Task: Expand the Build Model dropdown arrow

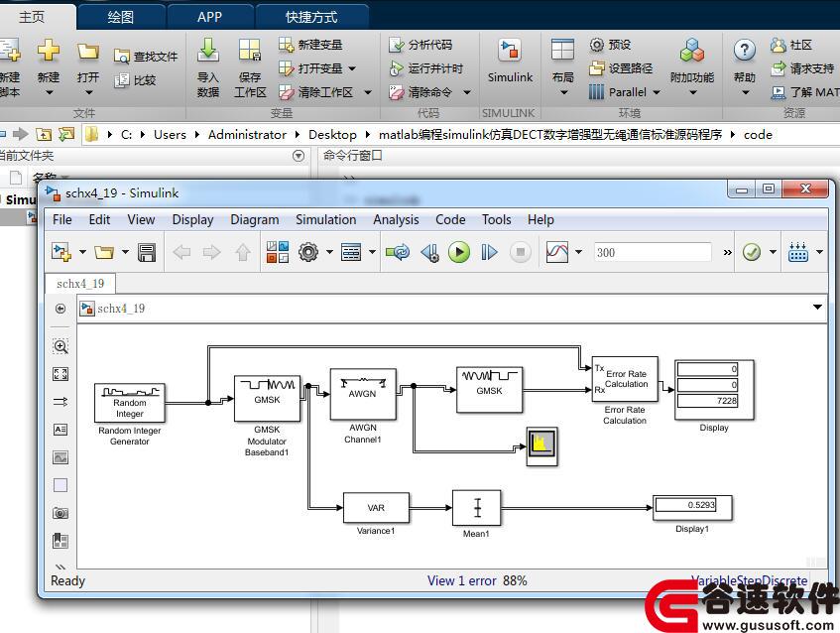Action: tap(819, 252)
